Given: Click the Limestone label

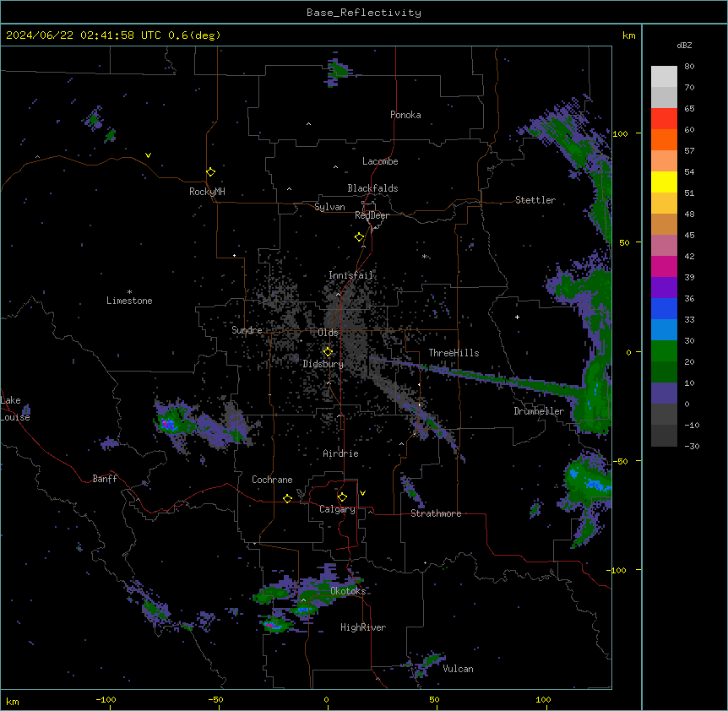Looking at the screenshot, I should click(129, 301).
